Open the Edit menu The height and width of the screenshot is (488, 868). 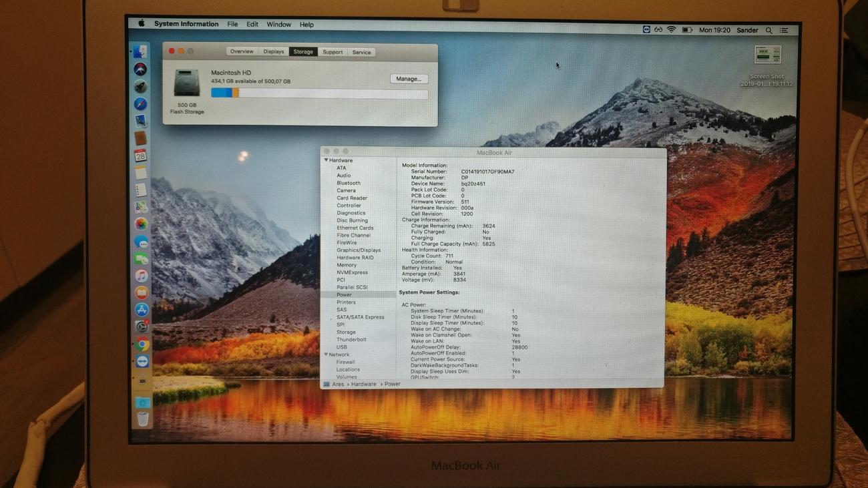(x=252, y=24)
